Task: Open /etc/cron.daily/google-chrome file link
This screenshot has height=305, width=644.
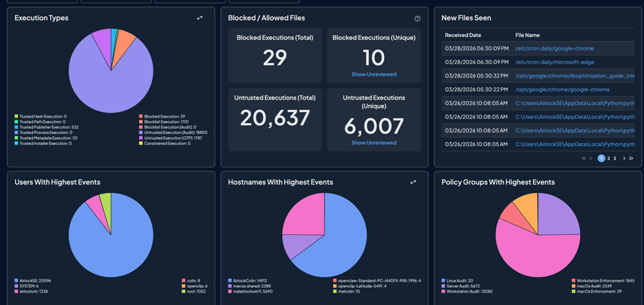Action: coord(554,49)
